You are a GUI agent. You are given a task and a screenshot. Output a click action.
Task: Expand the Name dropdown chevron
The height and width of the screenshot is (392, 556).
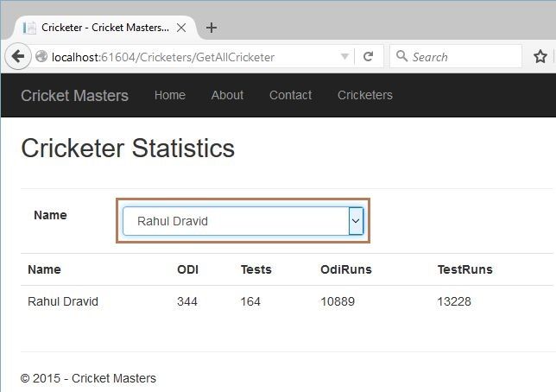(356, 221)
